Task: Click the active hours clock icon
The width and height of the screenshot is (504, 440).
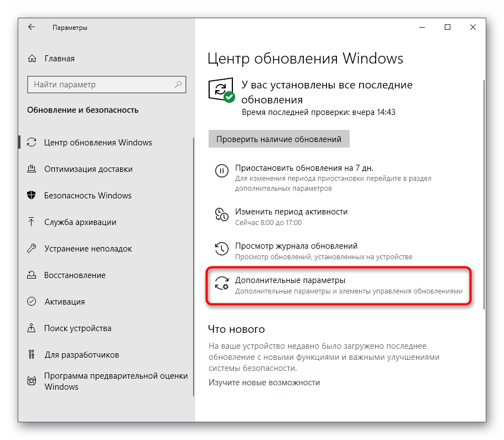Action: point(222,214)
